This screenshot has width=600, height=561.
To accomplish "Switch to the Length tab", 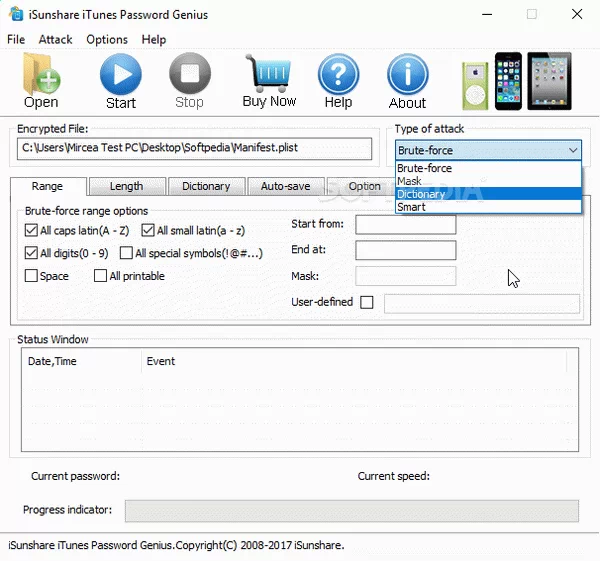I will 127,186.
